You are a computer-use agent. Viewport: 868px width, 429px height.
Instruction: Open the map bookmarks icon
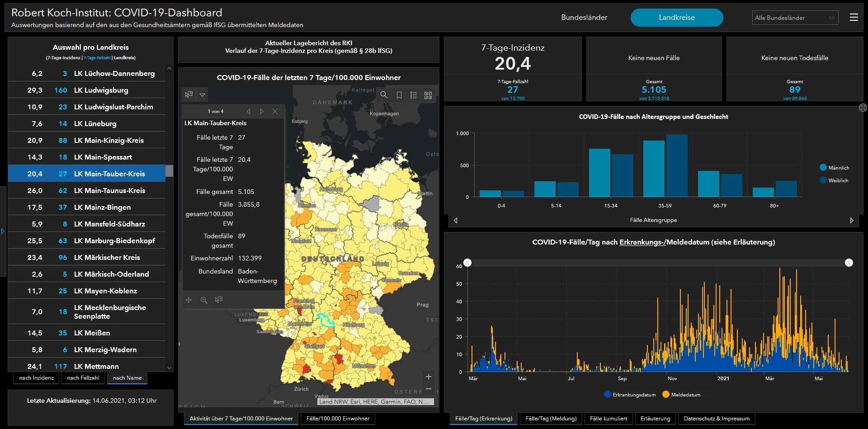(399, 95)
